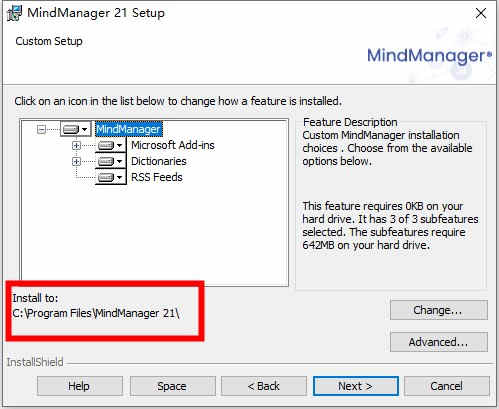Expand the Microsoft Add-ins node
499x409 pixels.
[76, 145]
